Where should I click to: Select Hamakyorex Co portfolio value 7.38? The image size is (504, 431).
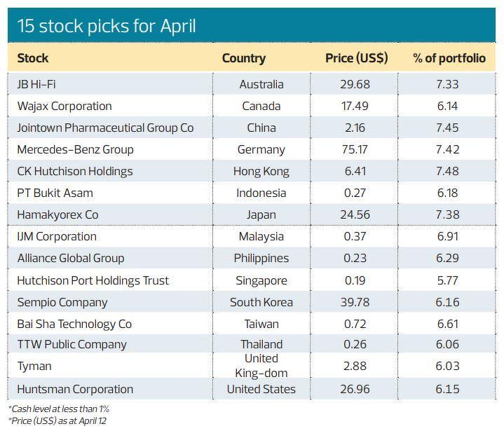coord(447,214)
